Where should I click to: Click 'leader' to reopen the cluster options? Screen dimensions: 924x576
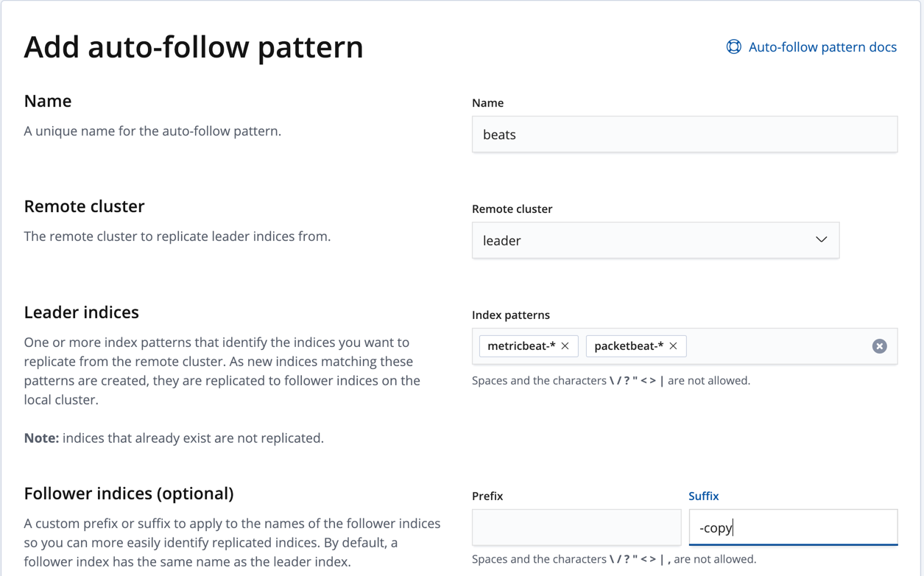point(501,239)
